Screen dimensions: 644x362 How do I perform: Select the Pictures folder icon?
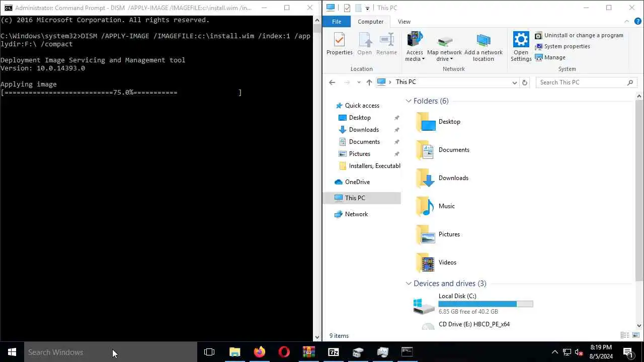426,235
